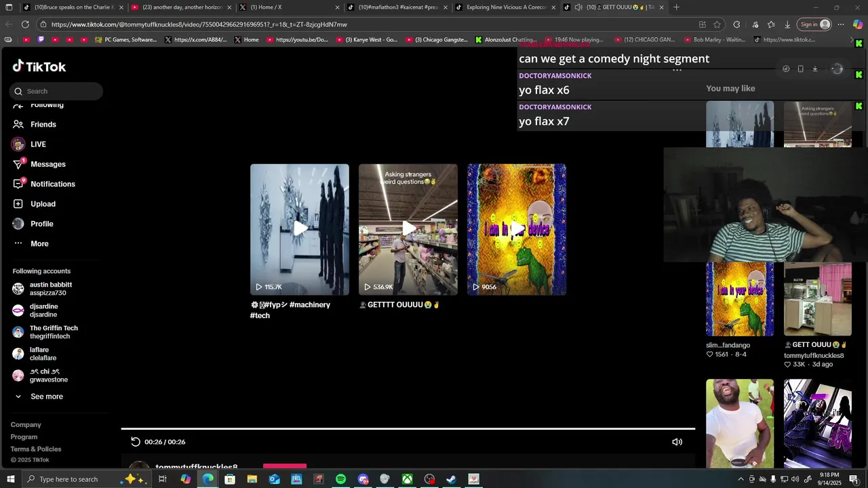The width and height of the screenshot is (868, 488).
Task: Click the phone app icon in TikTok header
Action: point(800,69)
